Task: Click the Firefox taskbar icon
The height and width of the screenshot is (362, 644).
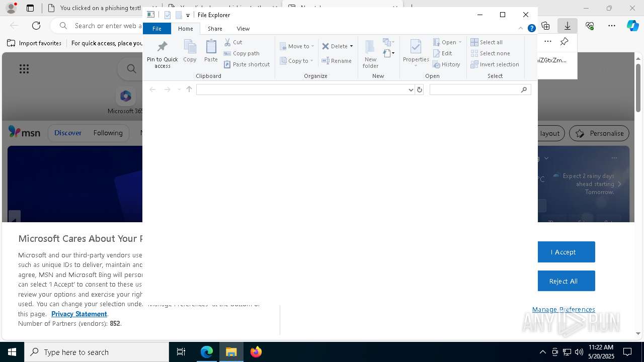Action: [256, 352]
